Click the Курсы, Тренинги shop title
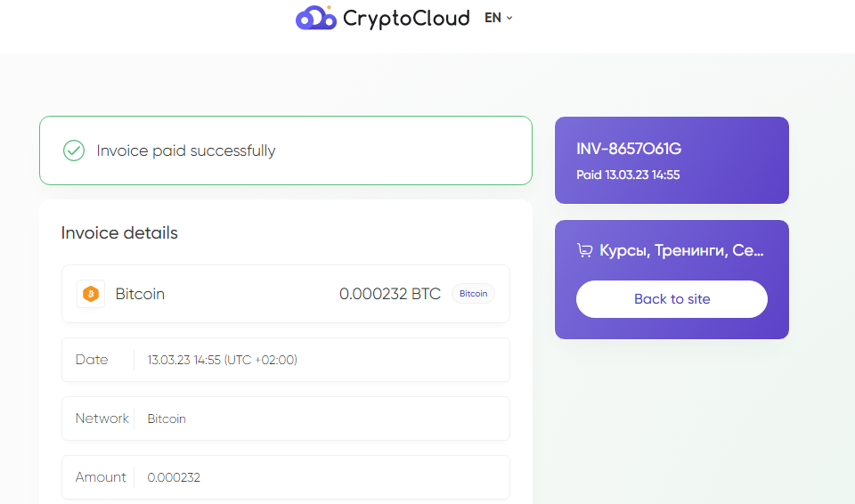Viewport: 855px width, 504px height. [x=681, y=250]
